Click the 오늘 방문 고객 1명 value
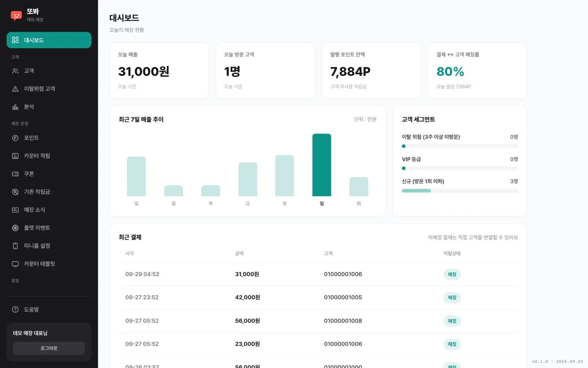 pos(232,71)
